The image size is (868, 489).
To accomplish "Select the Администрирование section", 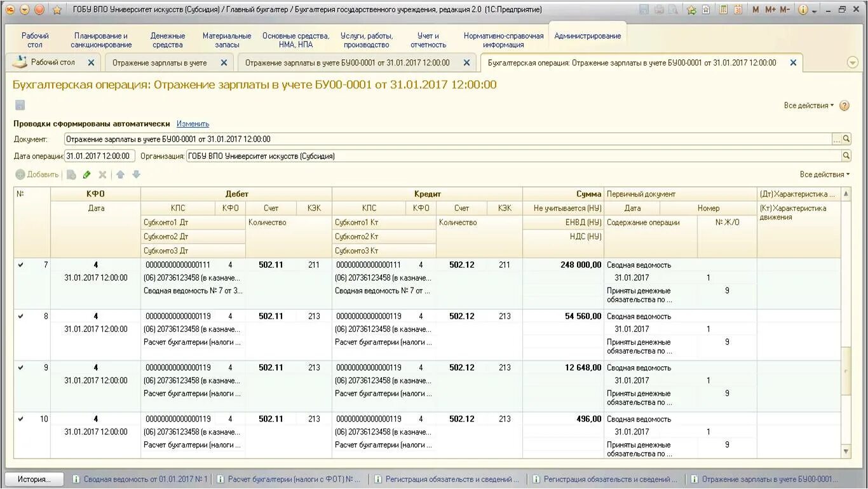I will click(x=588, y=36).
